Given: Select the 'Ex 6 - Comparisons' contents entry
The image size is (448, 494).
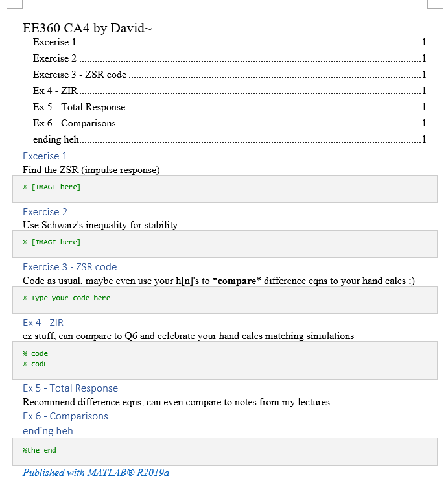Looking at the screenshot, I should click(74, 123).
